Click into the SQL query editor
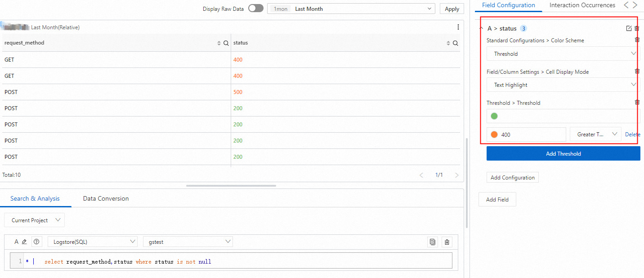The width and height of the screenshot is (644, 278). [x=231, y=261]
